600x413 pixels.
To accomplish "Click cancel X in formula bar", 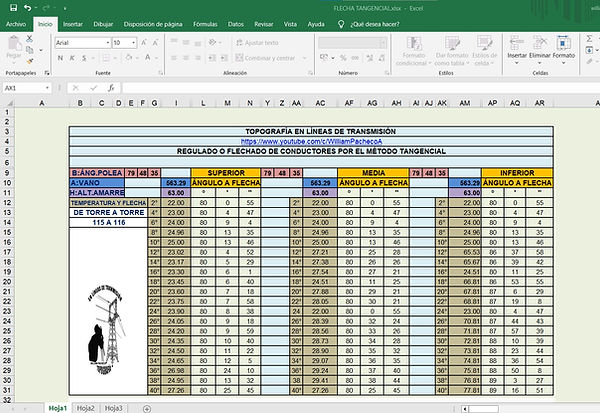I will [x=75, y=88].
